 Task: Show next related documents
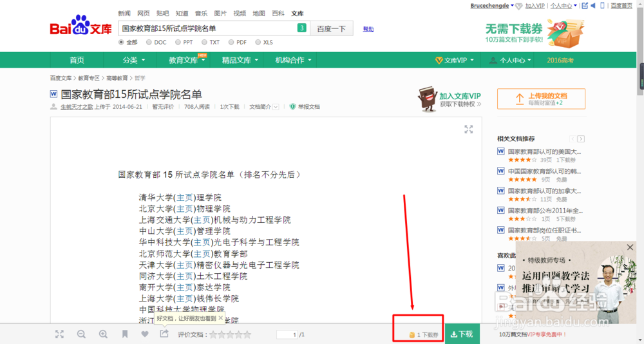[581, 139]
